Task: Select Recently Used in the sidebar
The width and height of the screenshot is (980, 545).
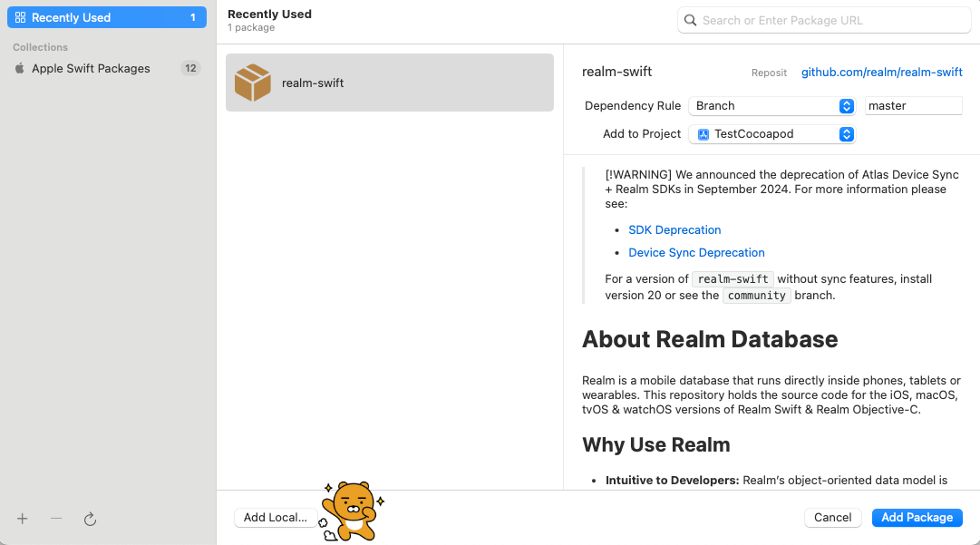Action: 106,17
